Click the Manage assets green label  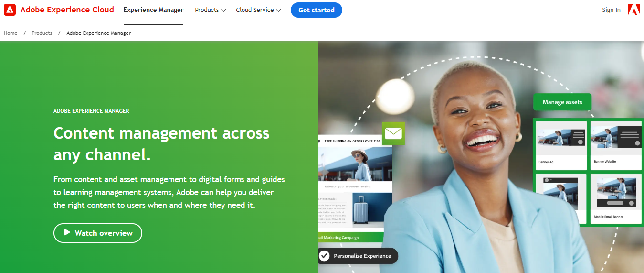tap(562, 102)
